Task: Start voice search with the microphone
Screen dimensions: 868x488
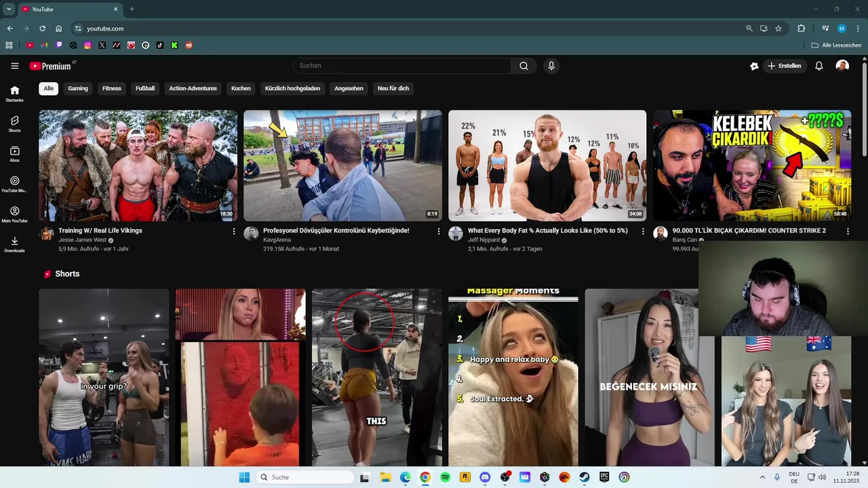Action: click(x=551, y=66)
